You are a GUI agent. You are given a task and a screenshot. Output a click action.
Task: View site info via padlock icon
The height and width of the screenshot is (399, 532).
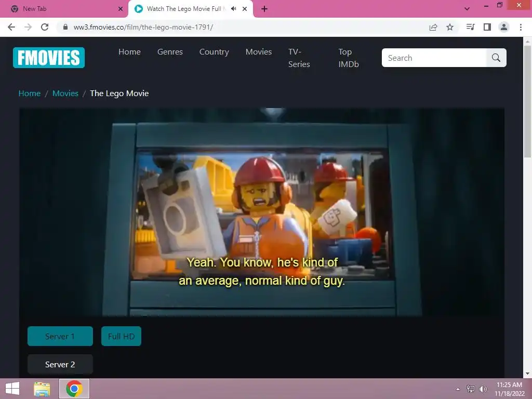tap(65, 27)
